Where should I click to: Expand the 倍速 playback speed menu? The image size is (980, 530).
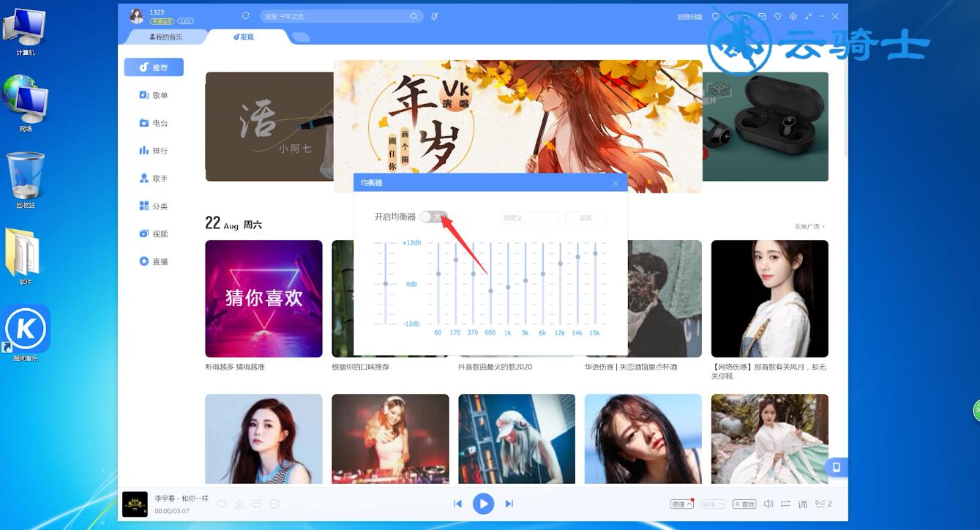[x=681, y=504]
